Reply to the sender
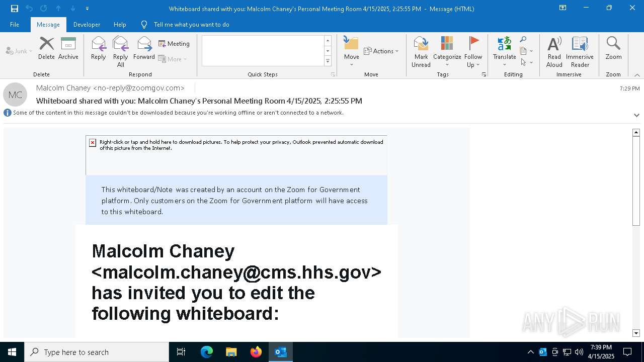 click(x=98, y=48)
